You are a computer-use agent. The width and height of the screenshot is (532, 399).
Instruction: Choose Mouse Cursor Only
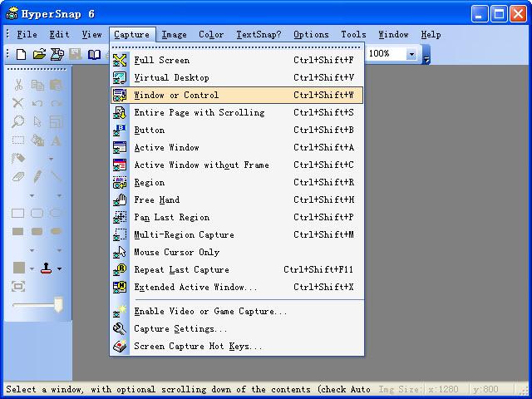coord(237,252)
